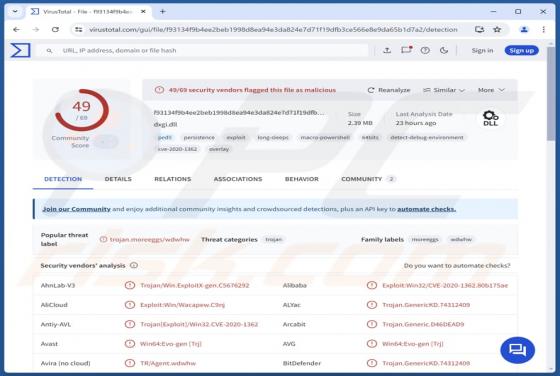Open the browser tab search dropdown
The width and height of the screenshot is (560, 376).
15,11
